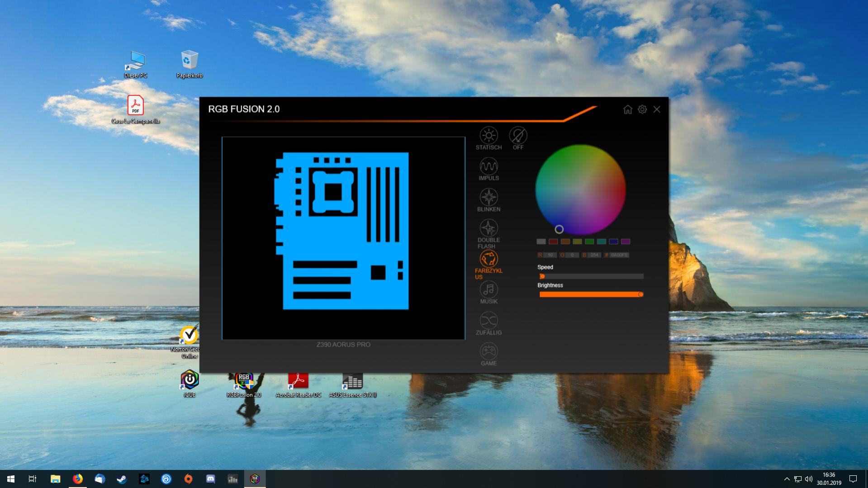Screen dimensions: 868x488
Task: Select the Papierkorb recycle bin icon
Action: pyautogui.click(x=190, y=65)
